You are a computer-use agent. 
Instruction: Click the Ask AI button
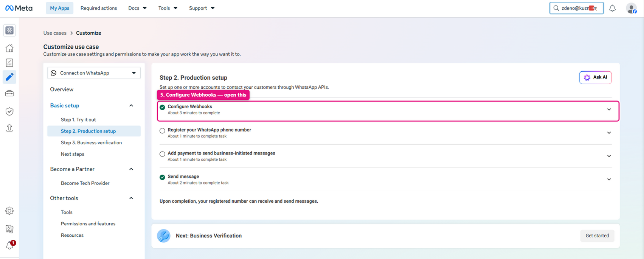pos(595,77)
